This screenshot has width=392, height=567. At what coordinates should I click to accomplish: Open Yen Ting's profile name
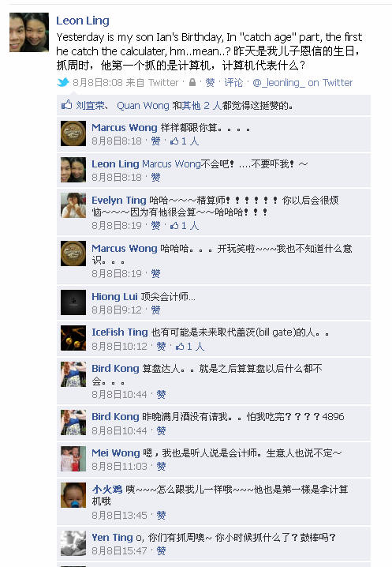[112, 538]
